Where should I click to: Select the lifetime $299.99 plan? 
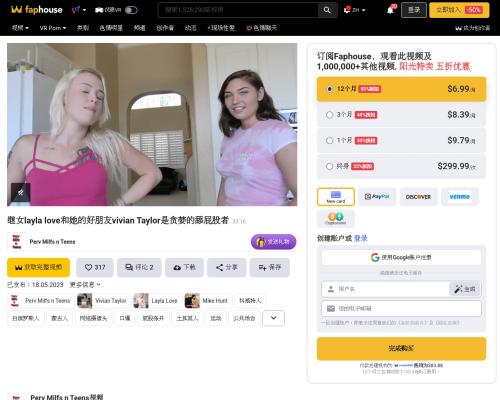point(401,166)
